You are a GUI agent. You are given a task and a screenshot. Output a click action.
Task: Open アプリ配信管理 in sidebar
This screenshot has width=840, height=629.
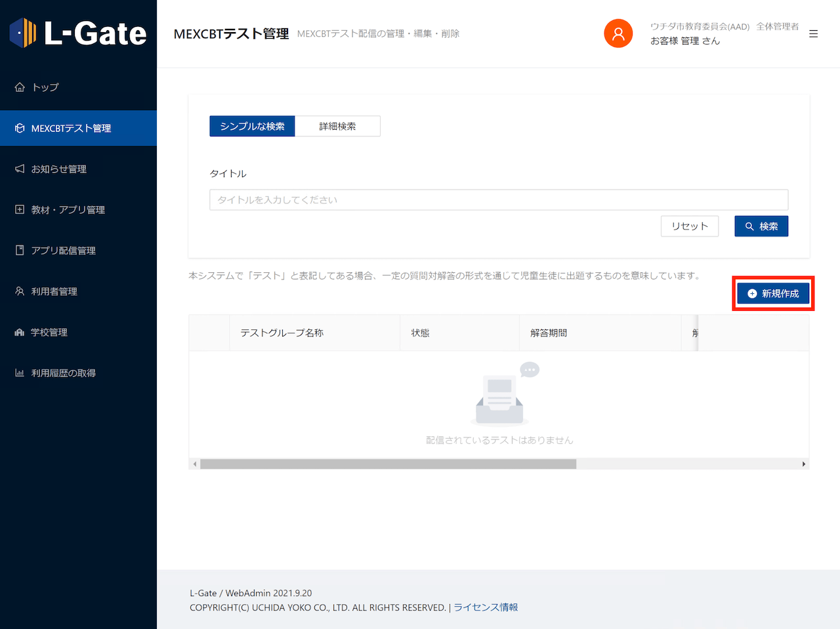(78, 250)
